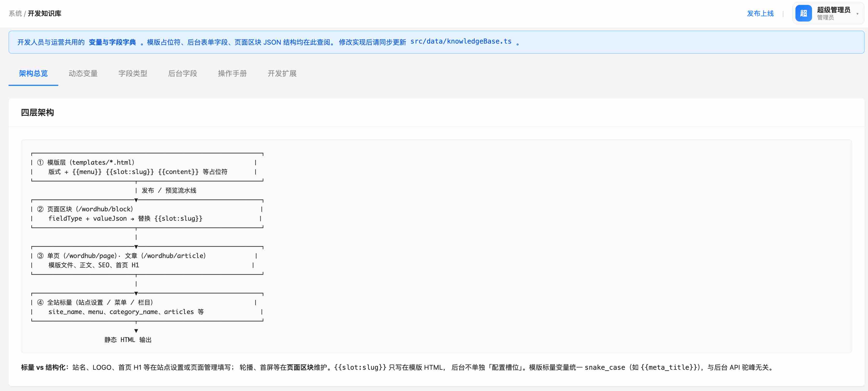Click the src/data/knowledgeBase.ts path text

click(461, 41)
